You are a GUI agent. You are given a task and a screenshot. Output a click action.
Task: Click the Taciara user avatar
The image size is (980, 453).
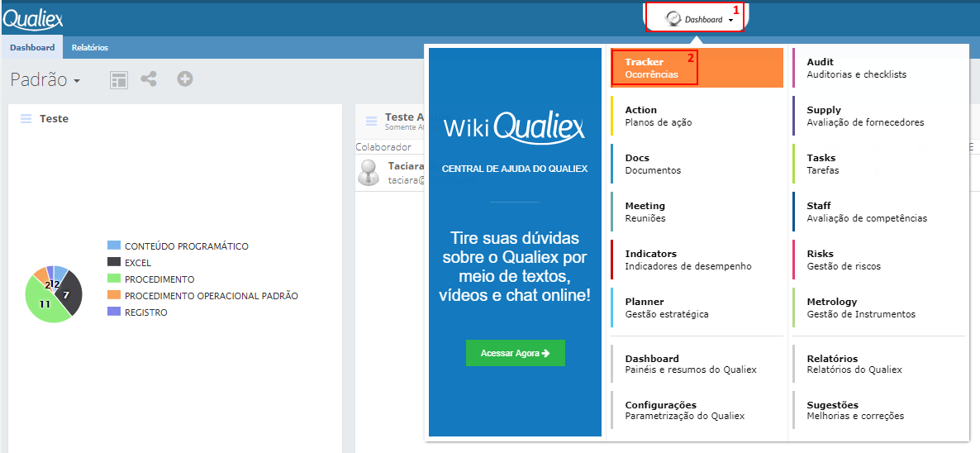coord(369,173)
